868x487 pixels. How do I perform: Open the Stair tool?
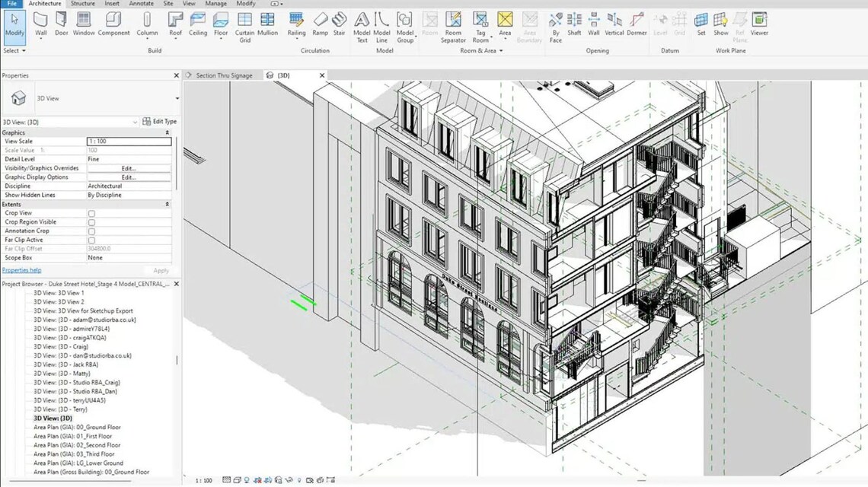coord(340,23)
